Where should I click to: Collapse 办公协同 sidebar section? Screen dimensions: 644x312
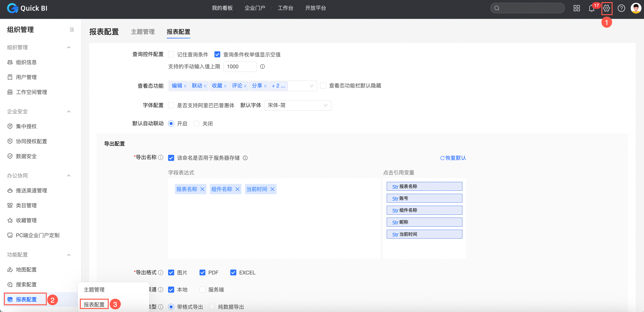tap(69, 176)
